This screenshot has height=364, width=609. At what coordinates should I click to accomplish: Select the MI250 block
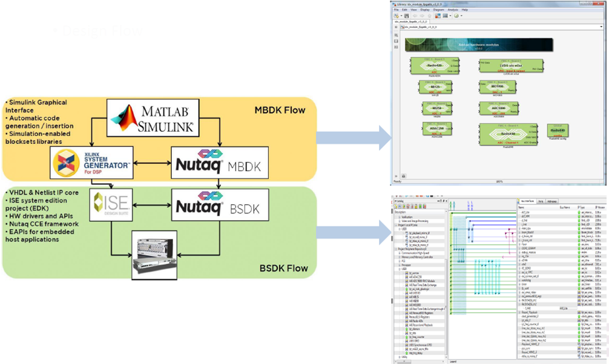[437, 108]
